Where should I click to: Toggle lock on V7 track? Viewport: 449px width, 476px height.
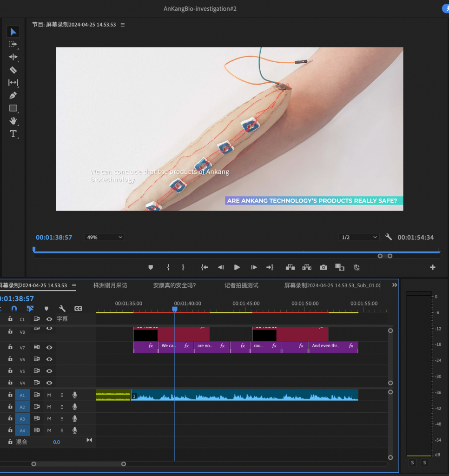click(x=10, y=347)
